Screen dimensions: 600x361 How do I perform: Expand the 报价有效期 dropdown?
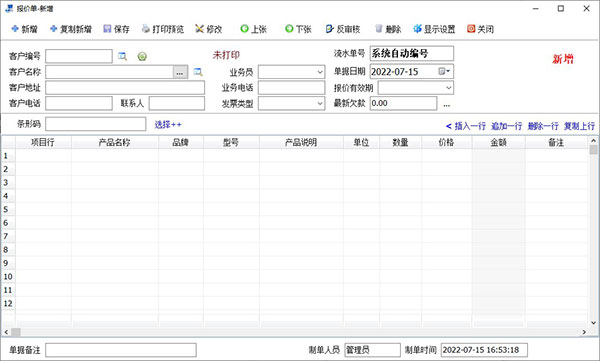pyautogui.click(x=448, y=88)
